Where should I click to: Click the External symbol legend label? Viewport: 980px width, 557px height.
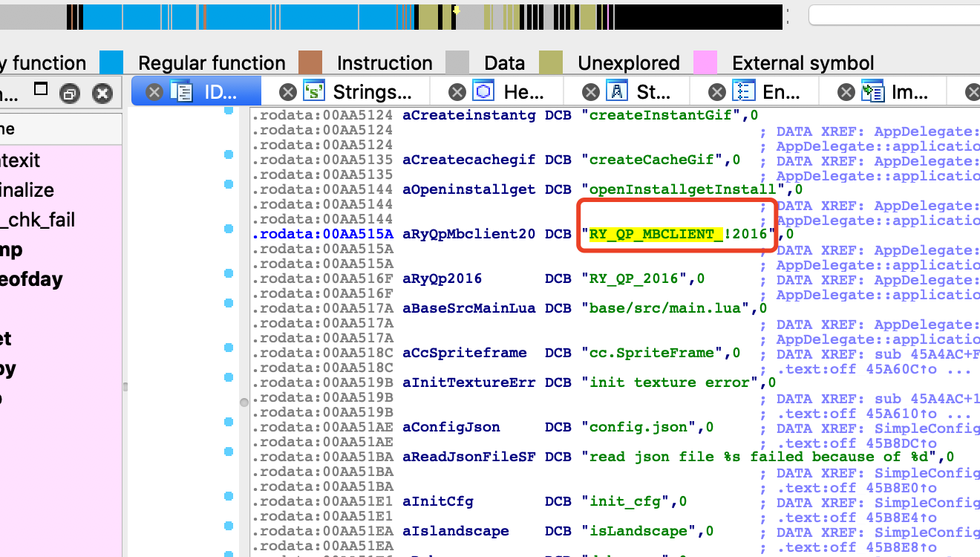tap(803, 63)
